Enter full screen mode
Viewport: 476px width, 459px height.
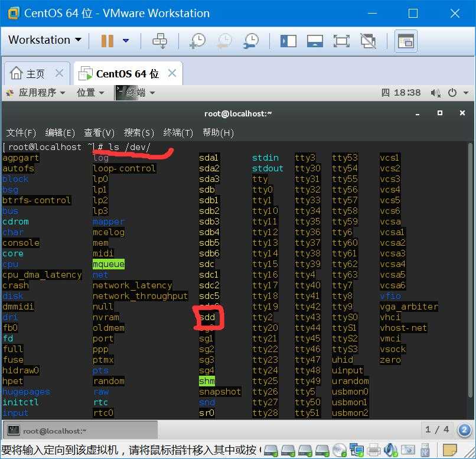341,41
